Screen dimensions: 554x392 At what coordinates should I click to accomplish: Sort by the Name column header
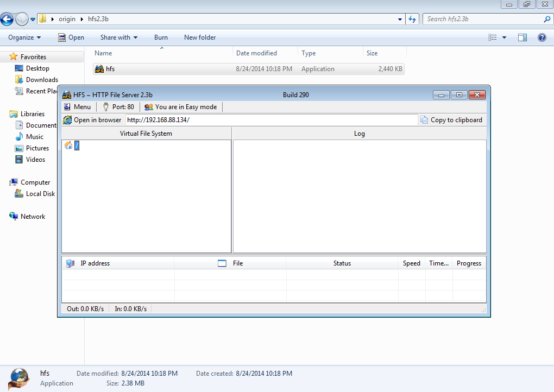pos(162,53)
